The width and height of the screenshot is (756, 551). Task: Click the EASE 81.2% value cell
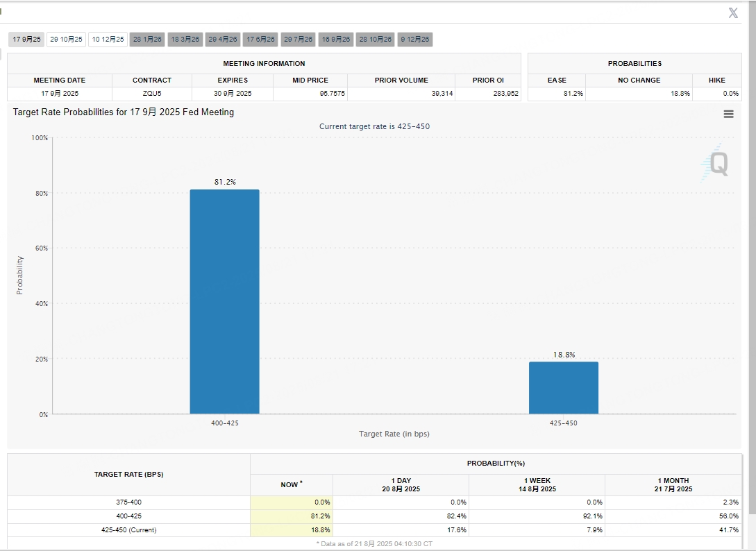click(557, 94)
